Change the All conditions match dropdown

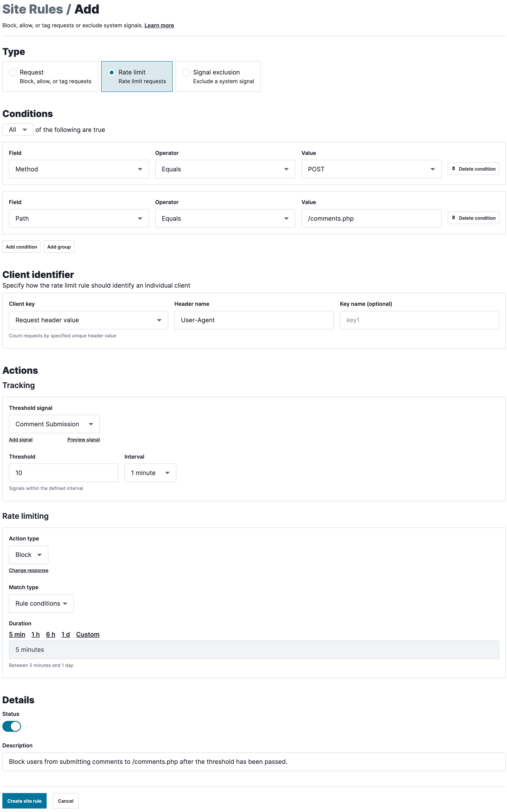pyautogui.click(x=18, y=130)
